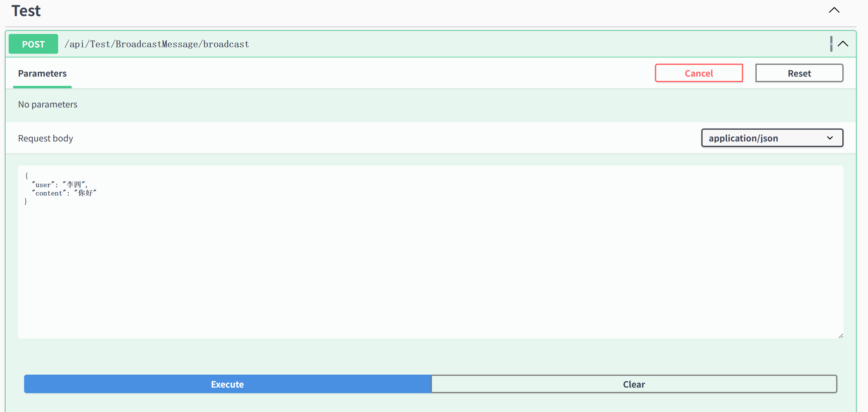Screen dimensions: 868x412
Task: Open the application/json content type dropdown
Action: tap(772, 138)
